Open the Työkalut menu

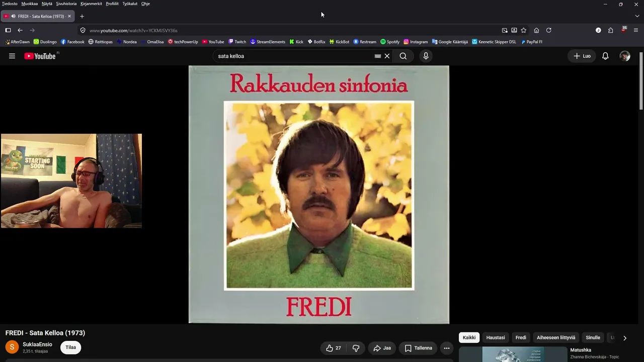(130, 4)
